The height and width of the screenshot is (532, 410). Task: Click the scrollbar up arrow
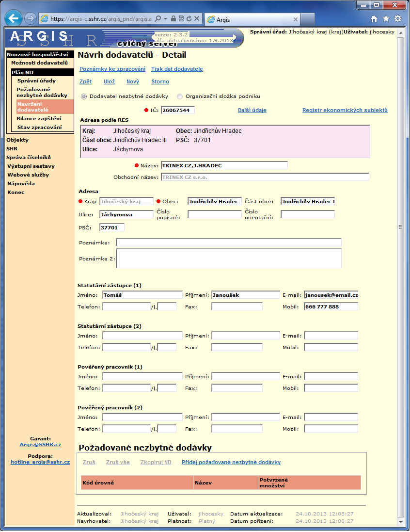pos(401,33)
